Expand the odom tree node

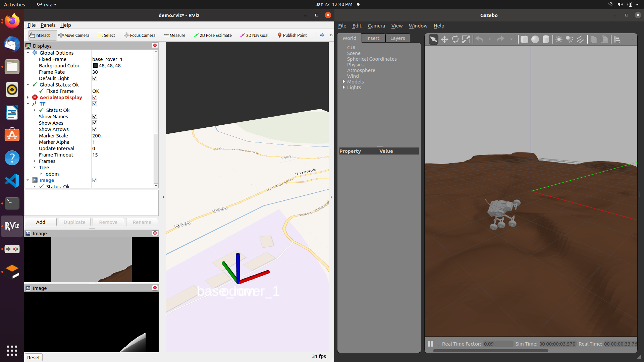click(41, 174)
